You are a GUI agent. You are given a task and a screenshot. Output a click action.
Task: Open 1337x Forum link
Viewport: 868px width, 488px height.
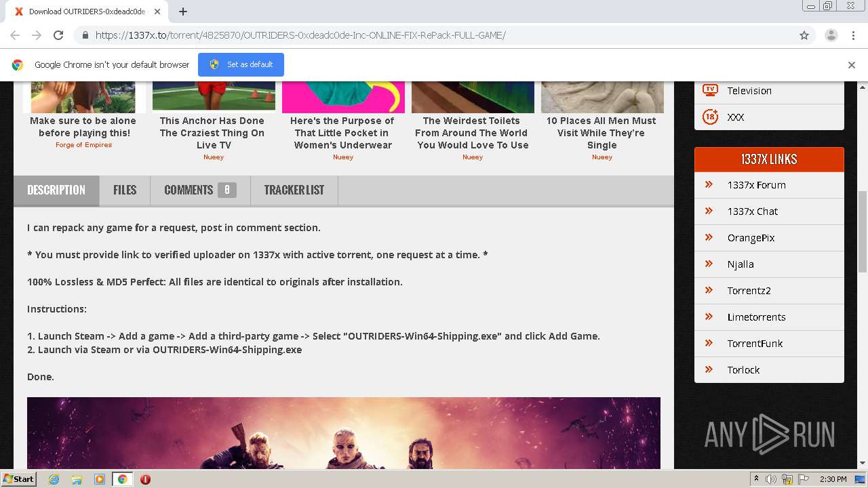(x=756, y=185)
